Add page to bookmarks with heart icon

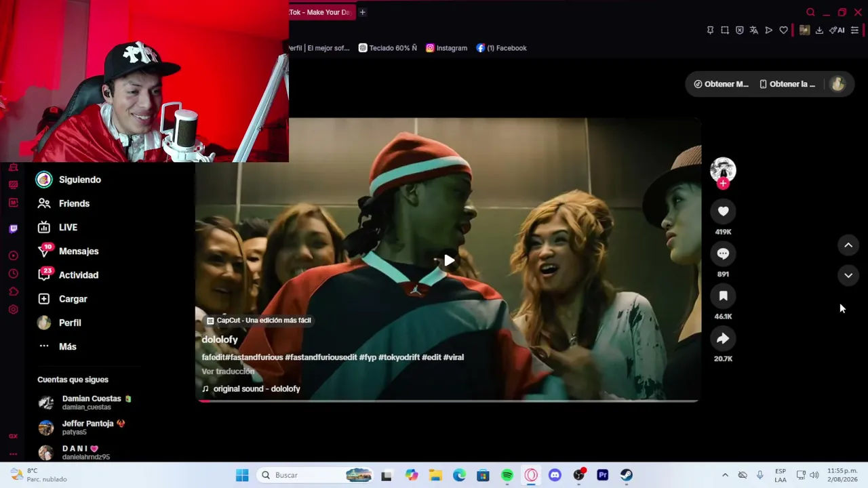pyautogui.click(x=783, y=30)
